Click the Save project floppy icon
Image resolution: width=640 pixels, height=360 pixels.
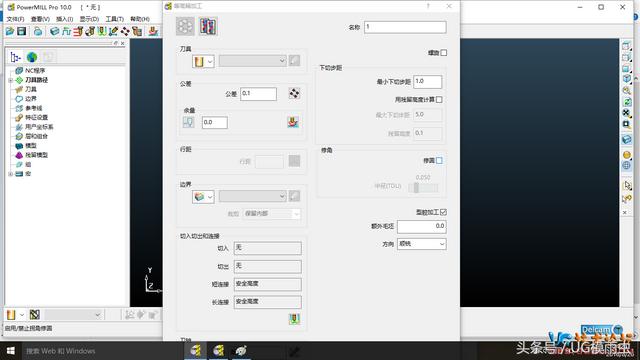tap(21, 31)
